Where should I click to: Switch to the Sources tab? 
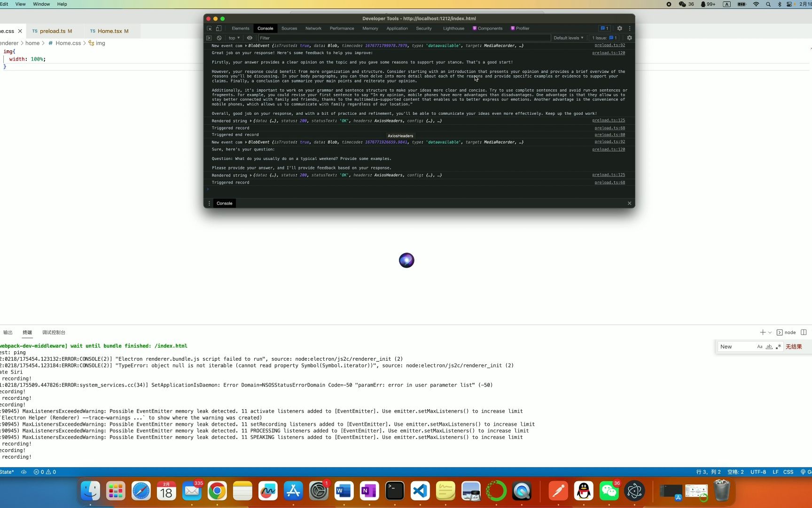click(289, 28)
